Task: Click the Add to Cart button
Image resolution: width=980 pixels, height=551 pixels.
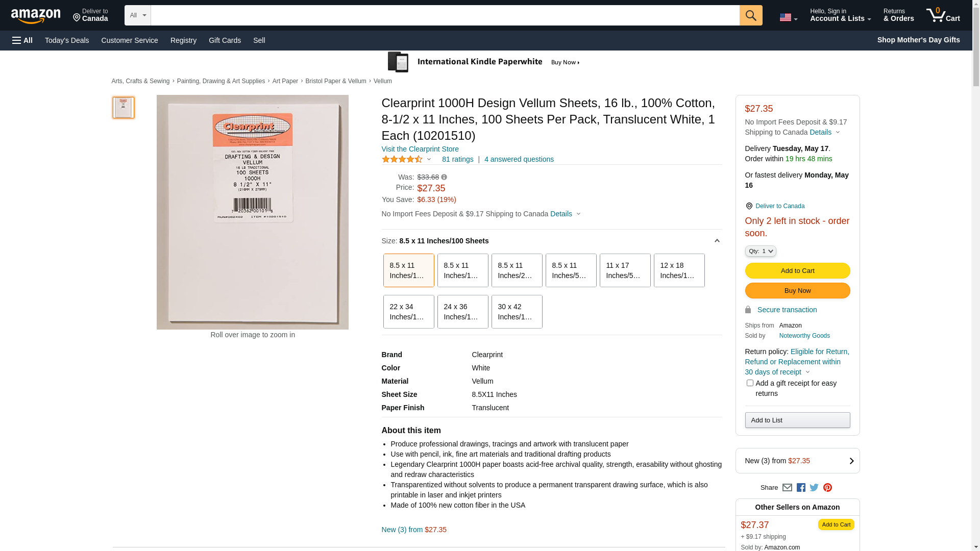Action: 797,271
